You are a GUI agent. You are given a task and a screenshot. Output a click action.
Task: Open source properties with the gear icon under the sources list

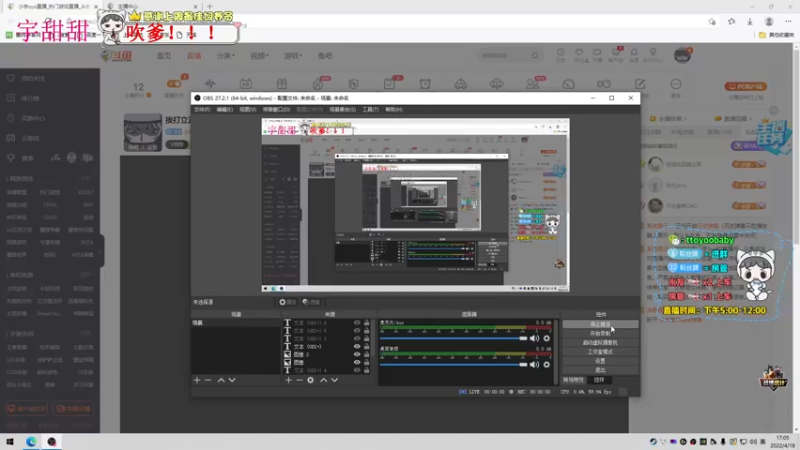(311, 380)
